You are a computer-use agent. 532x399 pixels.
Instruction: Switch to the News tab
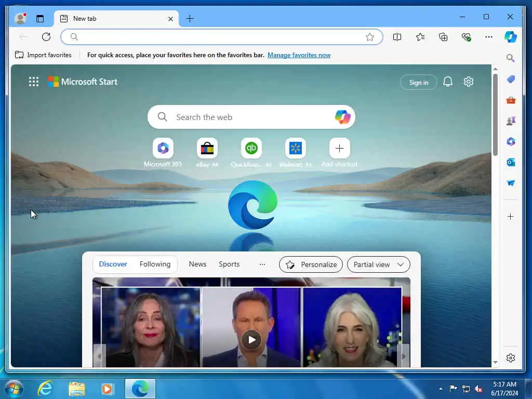[x=197, y=264]
